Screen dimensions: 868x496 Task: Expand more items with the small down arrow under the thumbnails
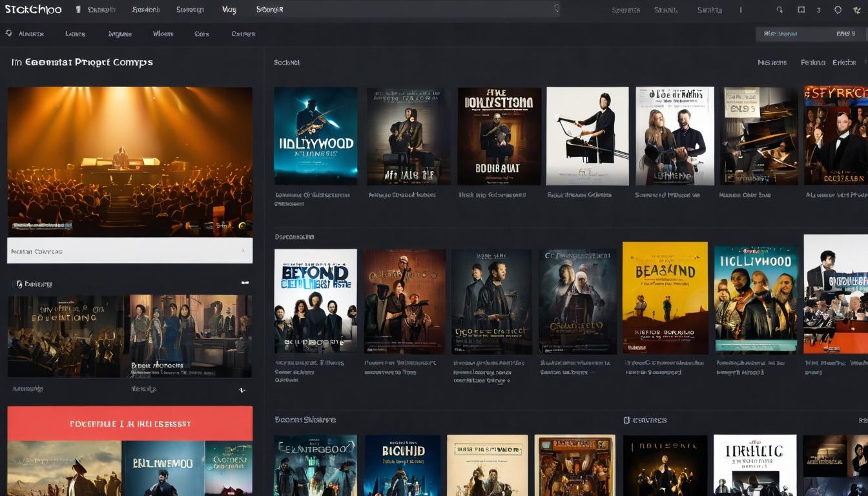242,390
